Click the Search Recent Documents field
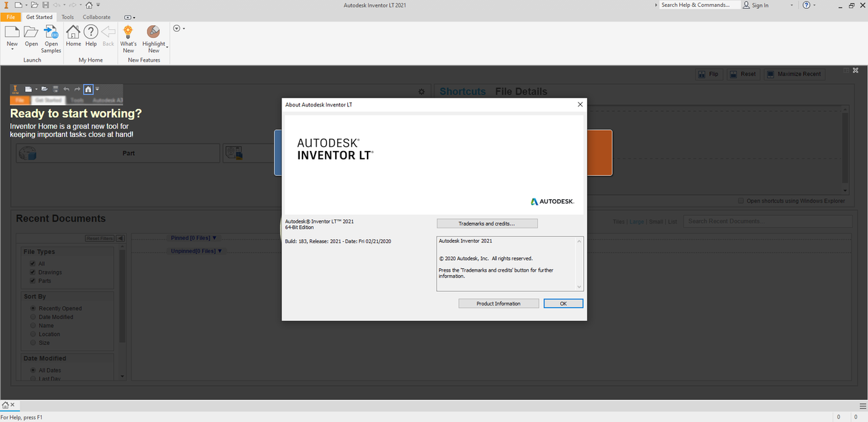Viewport: 868px width, 422px height. coord(768,221)
